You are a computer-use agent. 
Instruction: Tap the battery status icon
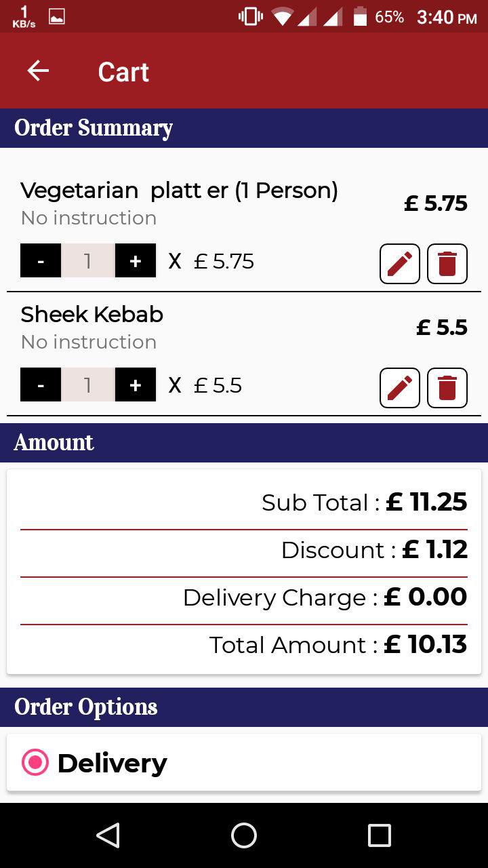pos(361,17)
